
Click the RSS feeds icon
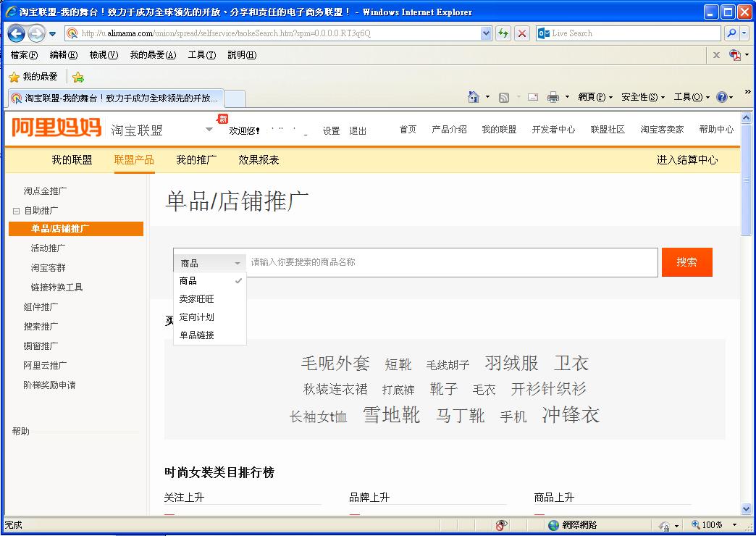tap(504, 98)
